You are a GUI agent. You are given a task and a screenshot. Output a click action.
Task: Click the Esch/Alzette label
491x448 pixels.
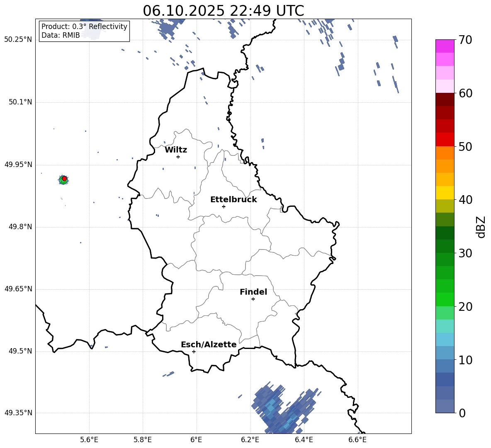(209, 344)
